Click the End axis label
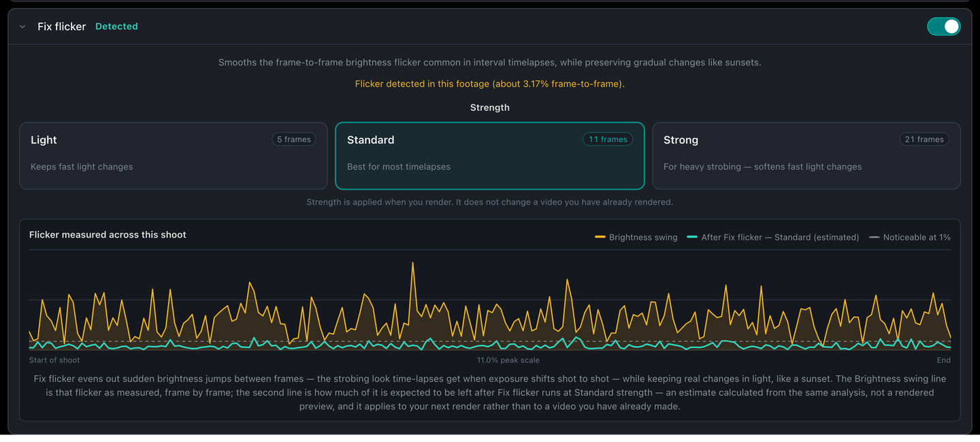Viewport: 980px width, 442px height. coord(943,360)
